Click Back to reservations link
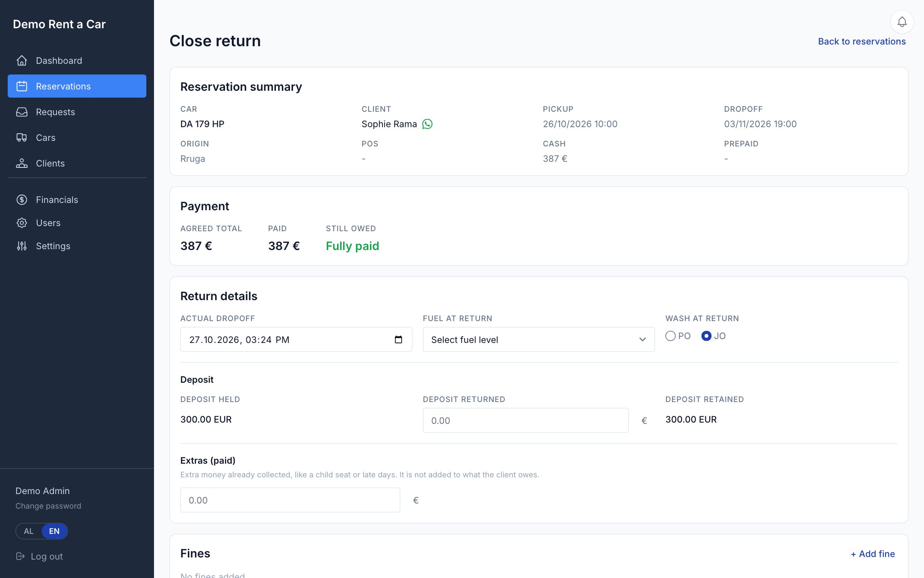Viewport: 924px width, 578px height. click(x=862, y=42)
